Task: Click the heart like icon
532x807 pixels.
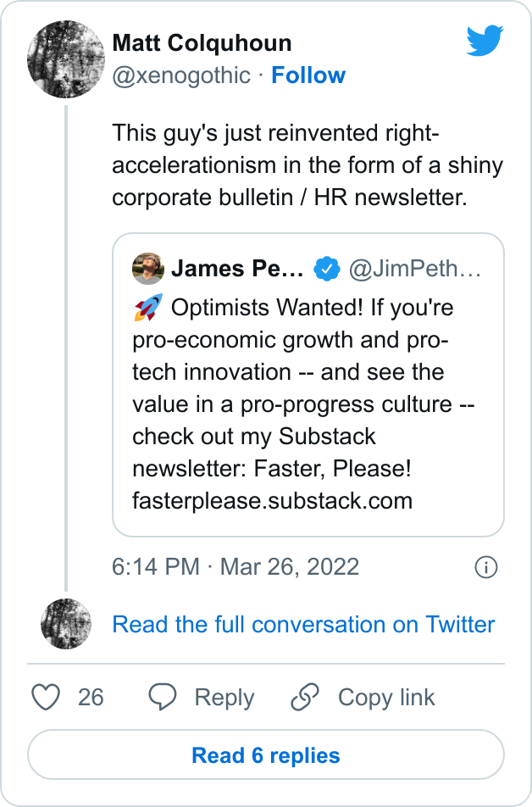Action: click(x=46, y=698)
